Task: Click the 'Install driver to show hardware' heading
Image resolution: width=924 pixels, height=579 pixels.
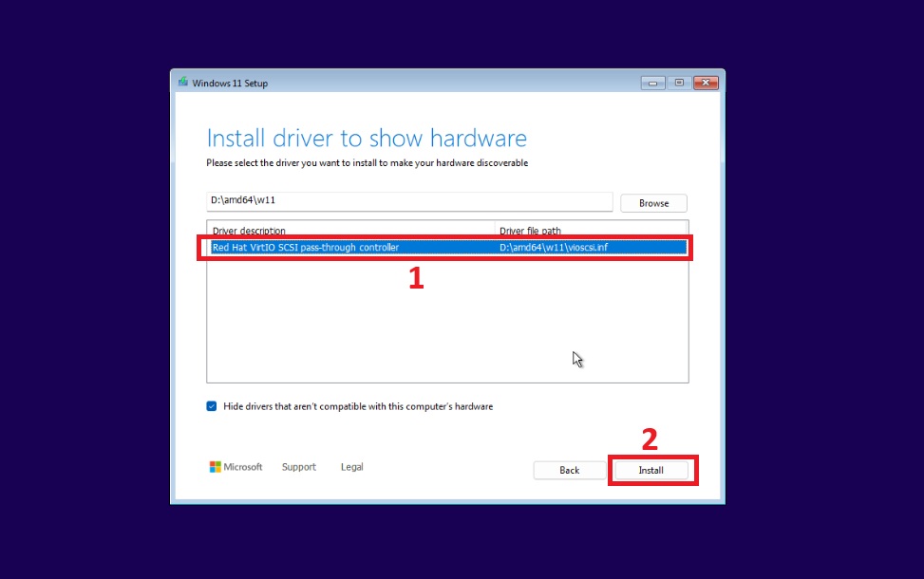Action: (x=367, y=139)
